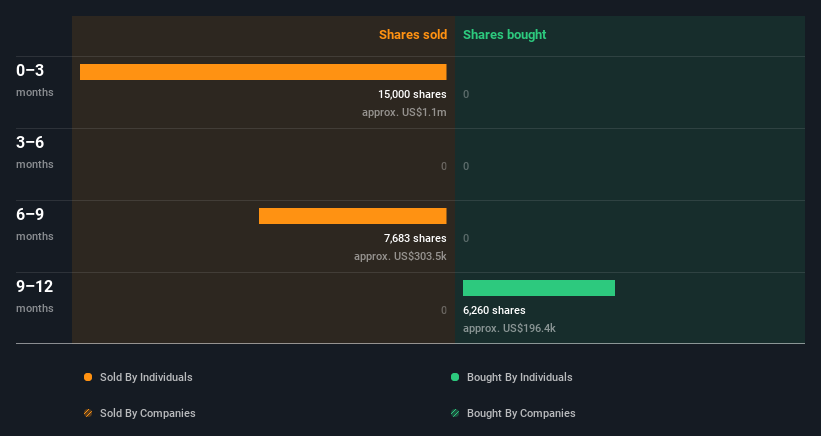The width and height of the screenshot is (821, 436).
Task: Click the green Bought By Individuals legend dot
Action: 455,377
